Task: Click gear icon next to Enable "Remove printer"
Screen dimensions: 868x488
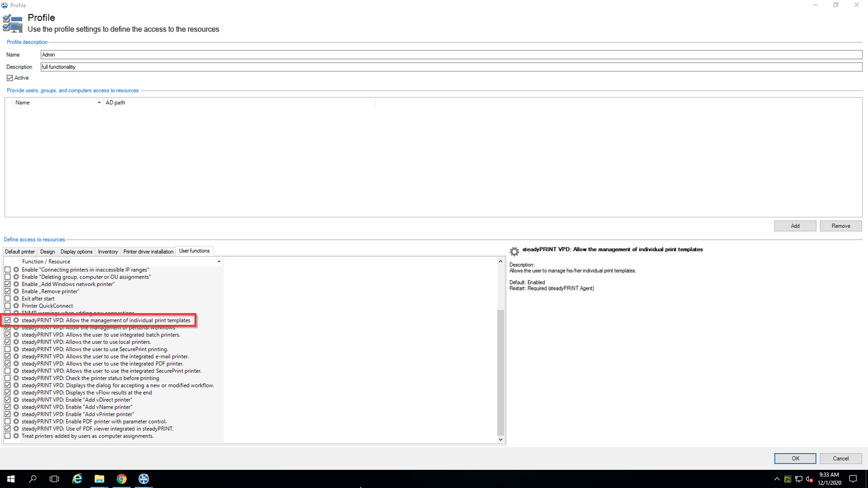Action: click(x=16, y=292)
